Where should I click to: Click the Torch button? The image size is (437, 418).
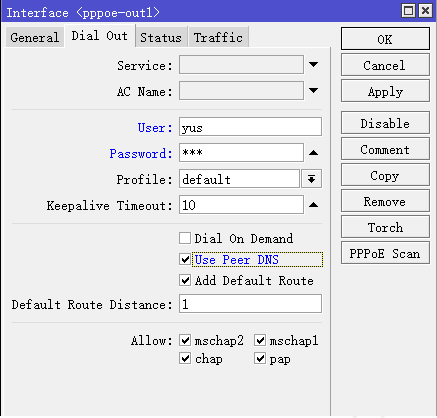point(385,227)
